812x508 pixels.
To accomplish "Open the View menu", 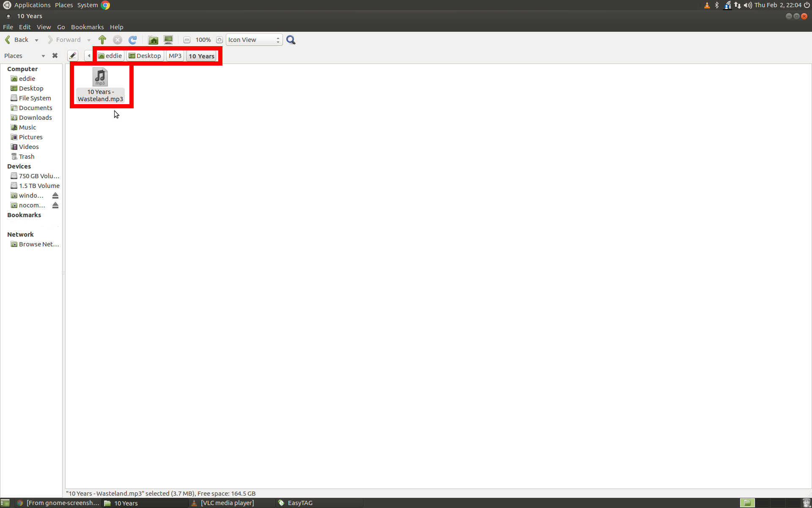I will coord(44,27).
